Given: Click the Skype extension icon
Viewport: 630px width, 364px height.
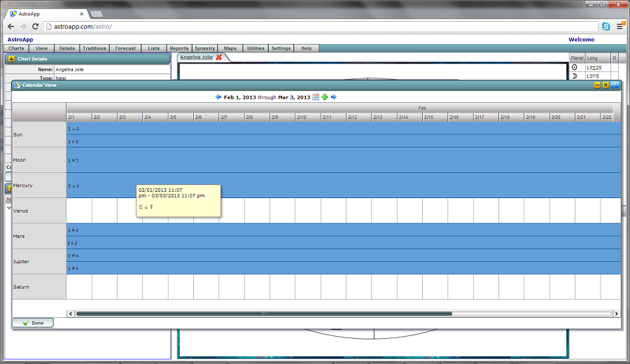Looking at the screenshot, I should click(606, 27).
